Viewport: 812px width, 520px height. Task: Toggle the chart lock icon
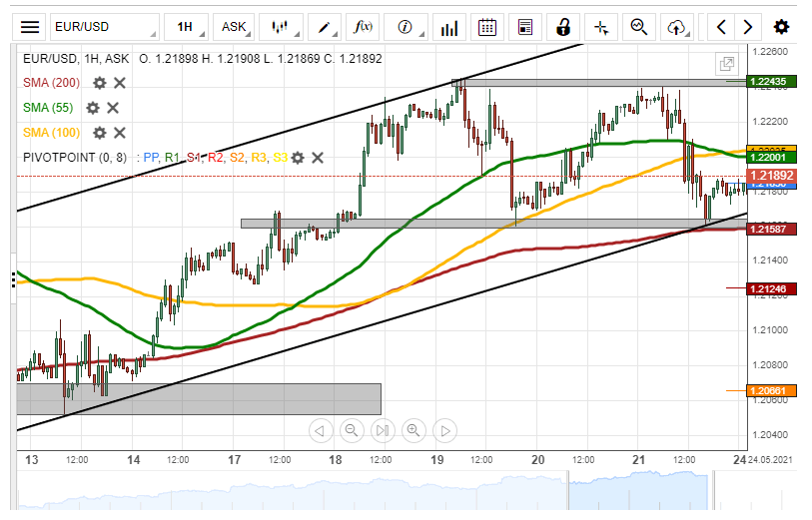tap(563, 27)
